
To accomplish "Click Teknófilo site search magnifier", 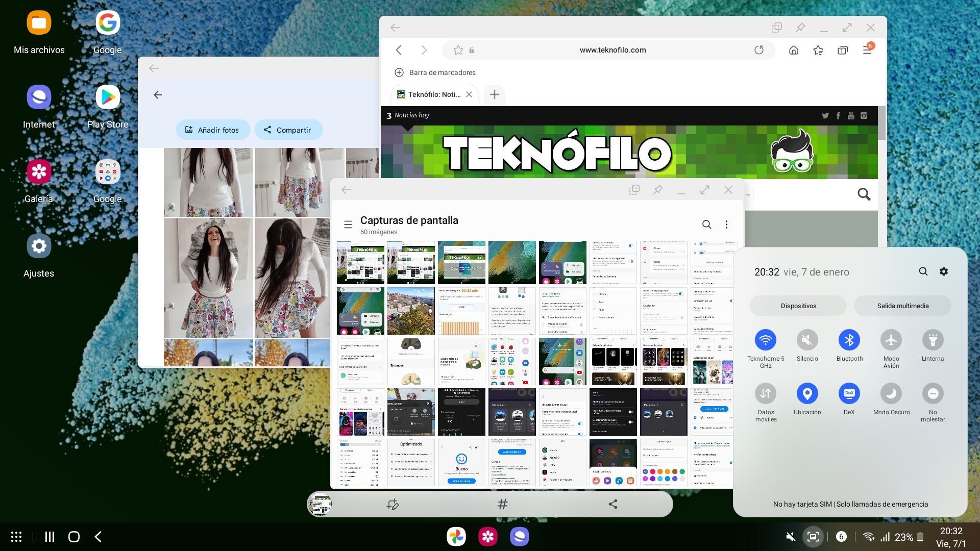I will pos(864,194).
